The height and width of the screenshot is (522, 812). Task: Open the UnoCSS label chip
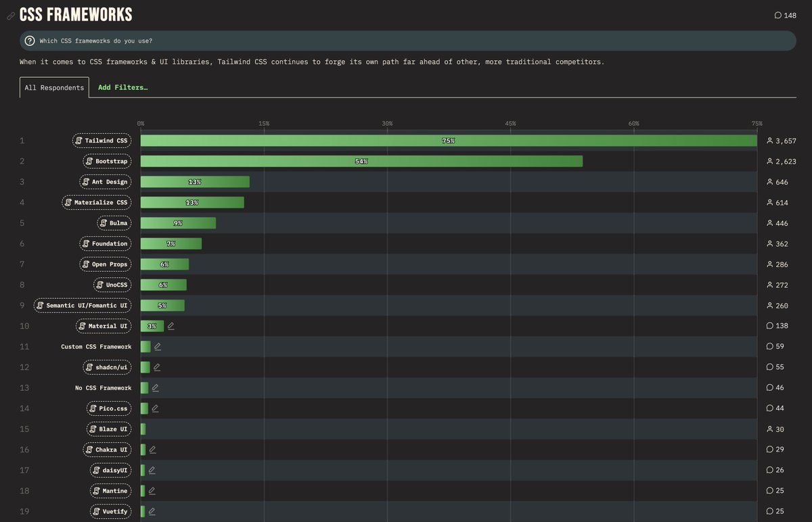(112, 285)
